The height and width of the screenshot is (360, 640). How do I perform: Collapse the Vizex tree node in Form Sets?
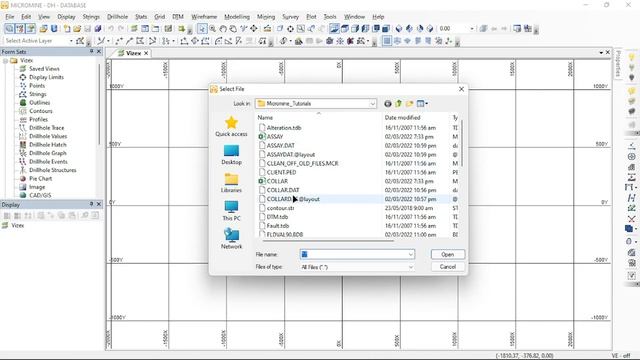pyautogui.click(x=5, y=60)
